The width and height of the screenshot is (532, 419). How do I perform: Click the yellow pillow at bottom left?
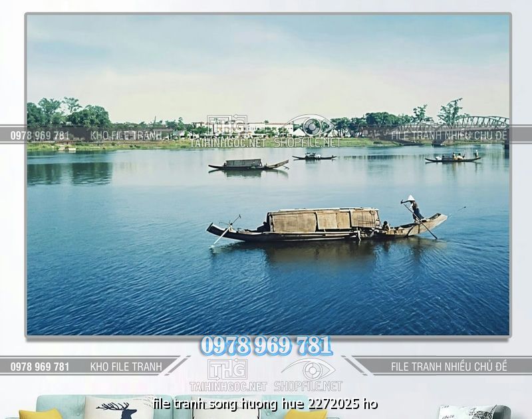tap(40, 414)
